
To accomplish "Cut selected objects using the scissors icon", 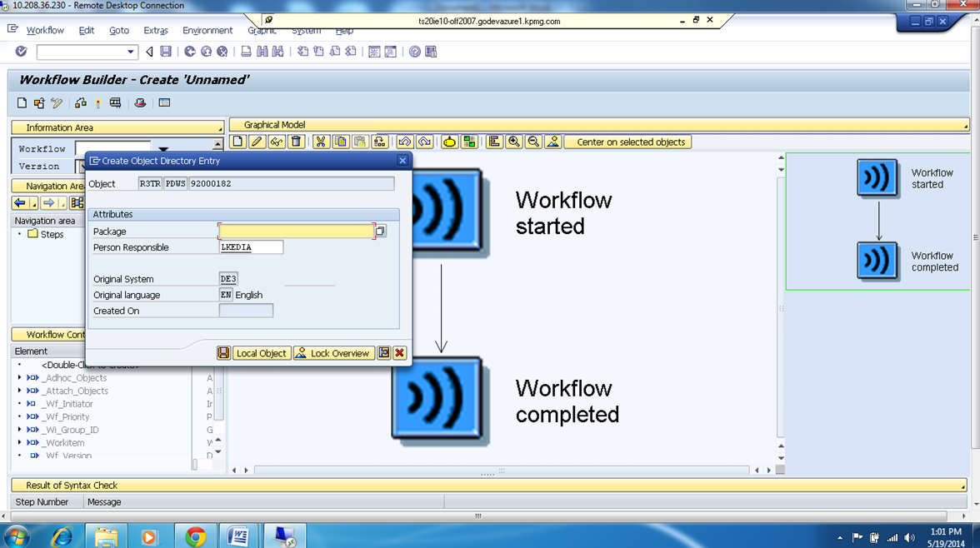I will (322, 142).
